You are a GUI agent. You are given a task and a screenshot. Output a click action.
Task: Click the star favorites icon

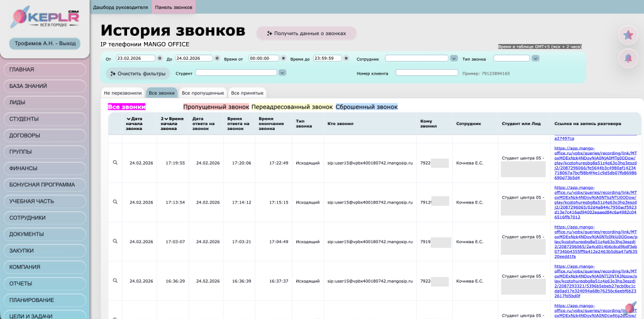coord(627,35)
